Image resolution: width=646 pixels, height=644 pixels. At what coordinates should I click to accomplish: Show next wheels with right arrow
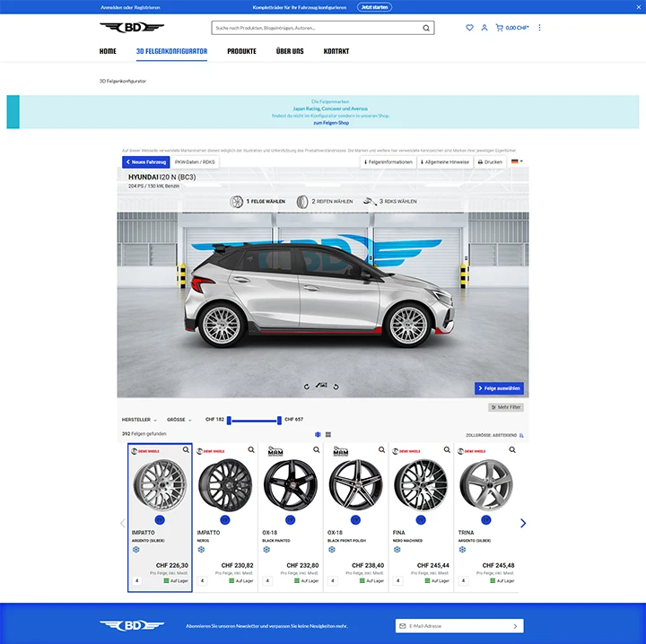point(523,523)
